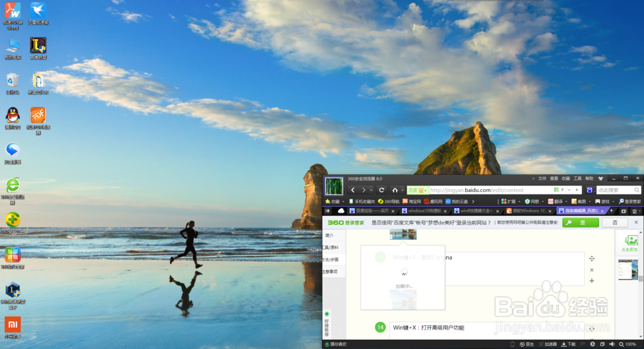The image size is (644, 349).
Task: Click the user avatar in 360 browser
Action: pos(334,186)
